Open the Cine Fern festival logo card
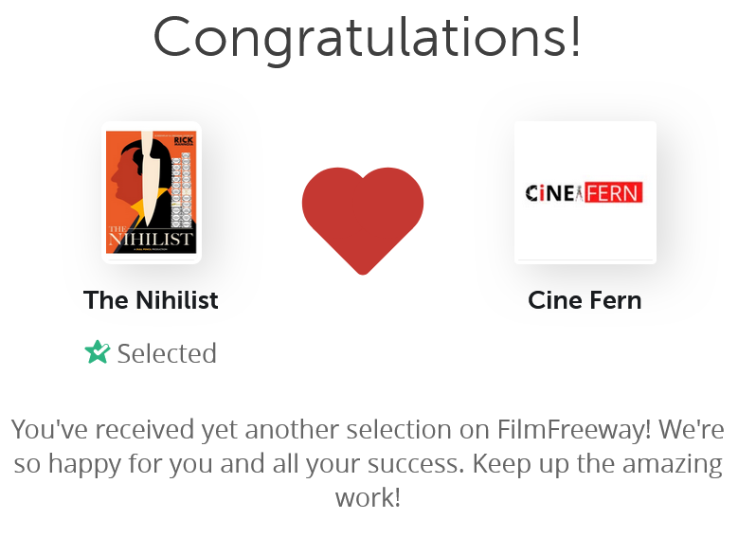The image size is (756, 537). click(585, 192)
